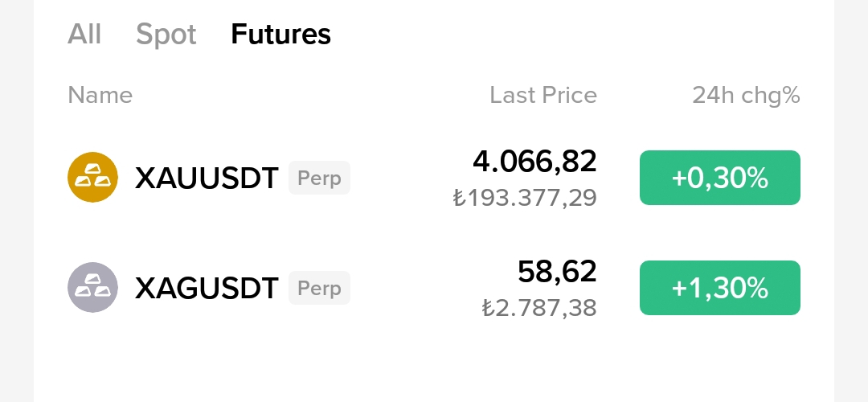Sort by the Name column header
The image size is (868, 402).
coord(100,95)
